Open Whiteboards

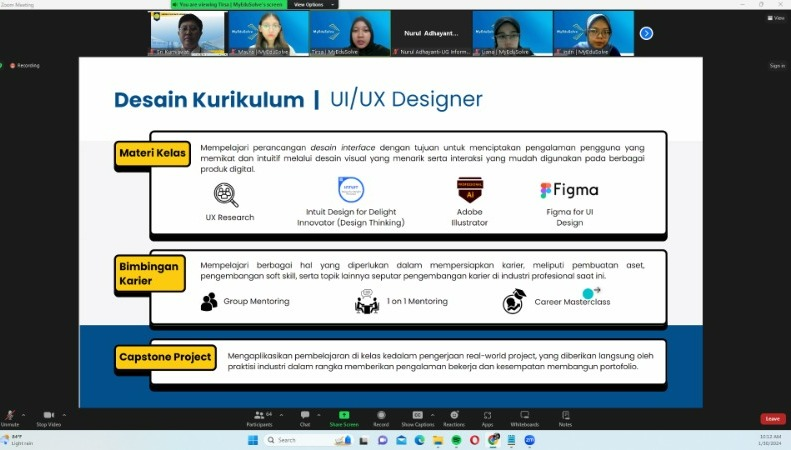[x=525, y=418]
